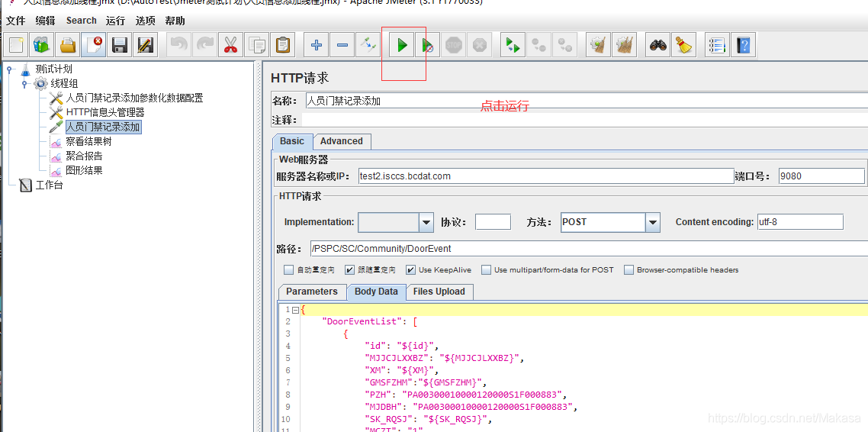Fold the JSON body at line 1
Viewport: 868px width, 432px height.
[x=296, y=310]
